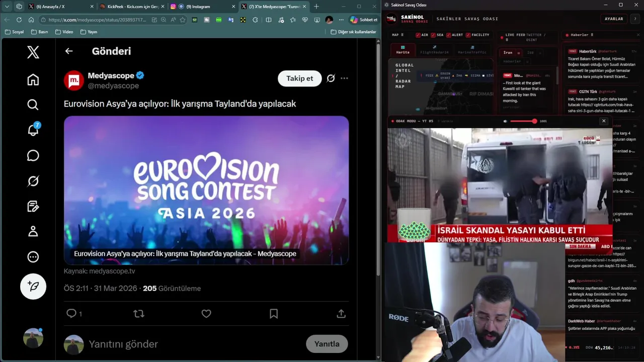Screen dimensions: 644x362
Task: Click the round compose post button
Action: [x=33, y=286]
